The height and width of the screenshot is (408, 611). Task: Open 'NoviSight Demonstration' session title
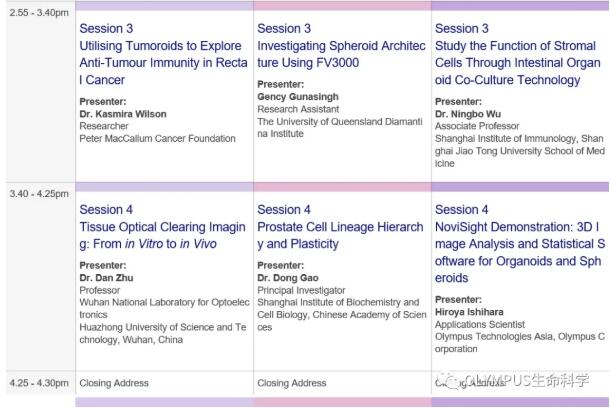click(x=520, y=252)
